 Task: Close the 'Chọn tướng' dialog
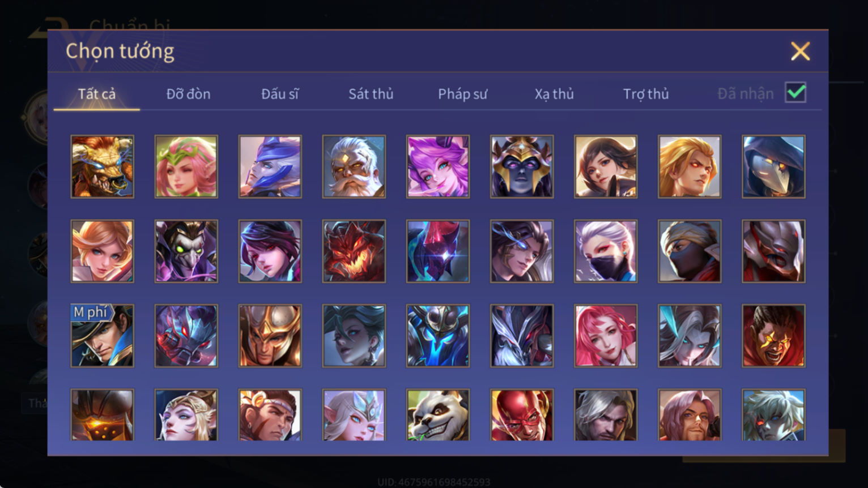[x=800, y=52]
